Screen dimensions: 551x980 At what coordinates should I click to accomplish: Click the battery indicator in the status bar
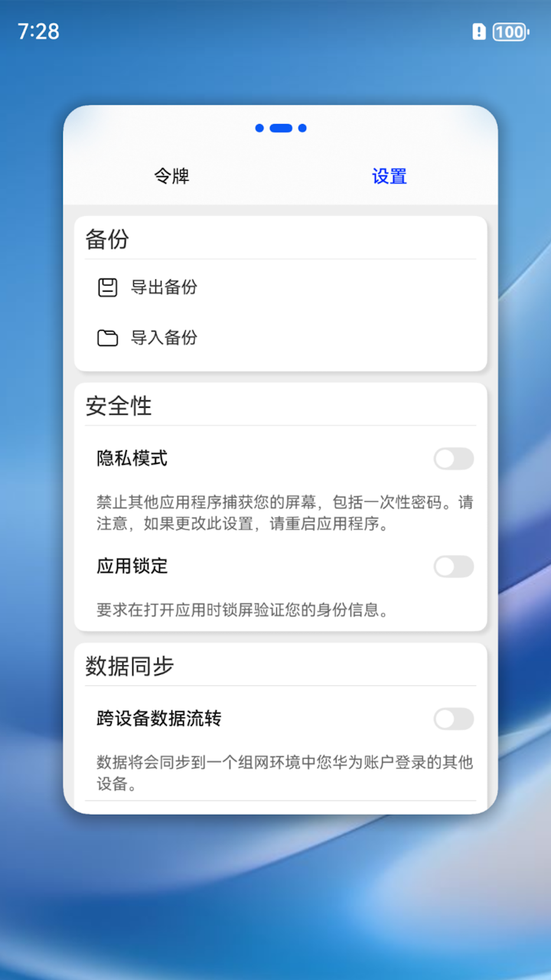(510, 31)
